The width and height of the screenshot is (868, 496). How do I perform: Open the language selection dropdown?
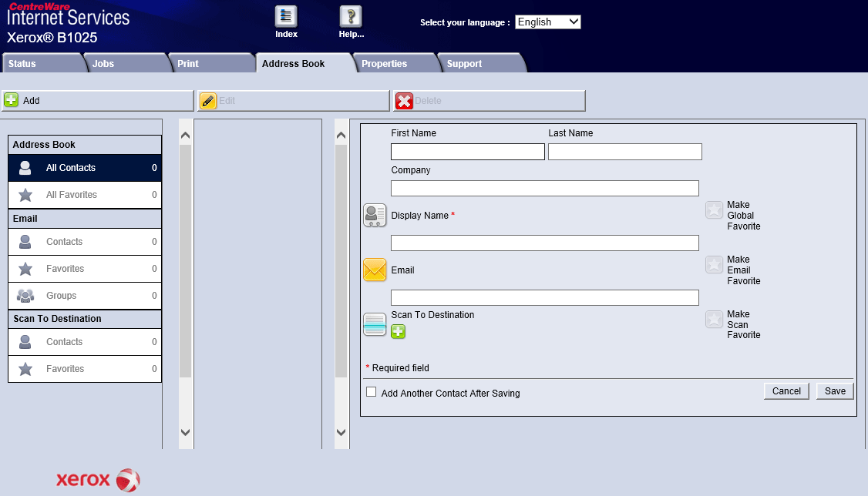pos(547,22)
